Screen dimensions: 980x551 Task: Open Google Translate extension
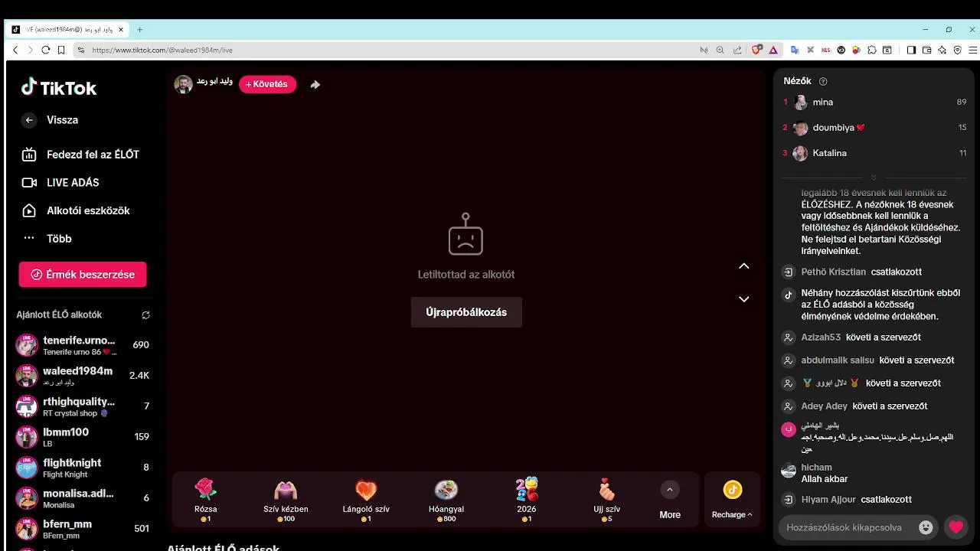click(x=795, y=50)
